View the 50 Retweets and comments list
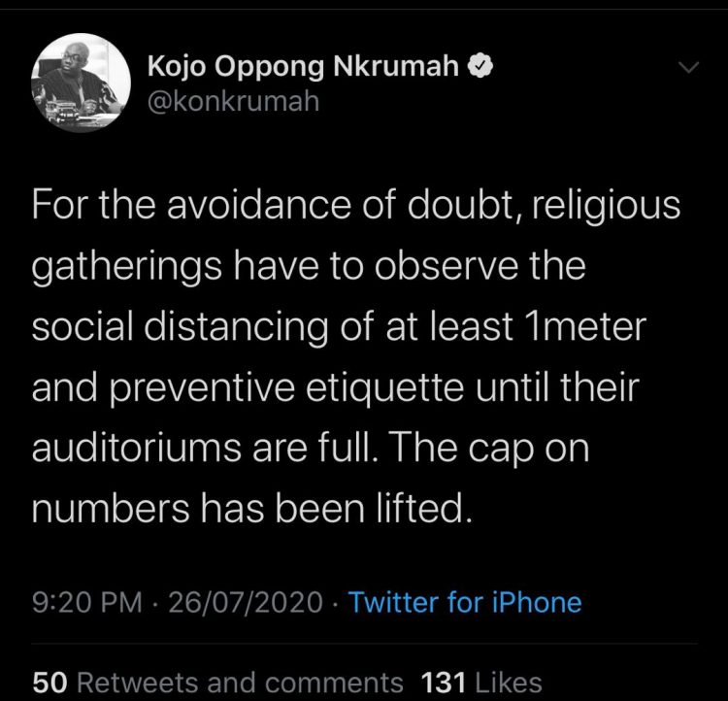This screenshot has width=728, height=701. pyautogui.click(x=218, y=682)
